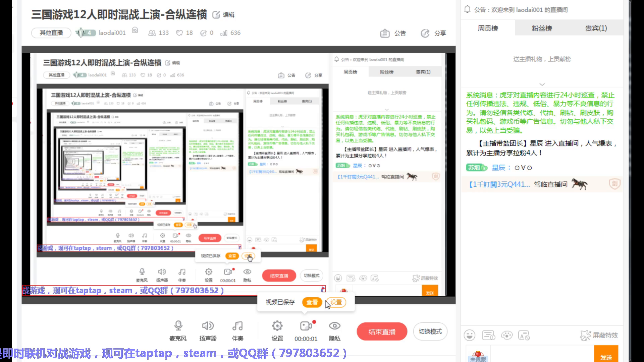Viewport: 644px width, 362px height.
Task: Expand the chevron dropdown in right panel
Action: pyautogui.click(x=542, y=84)
